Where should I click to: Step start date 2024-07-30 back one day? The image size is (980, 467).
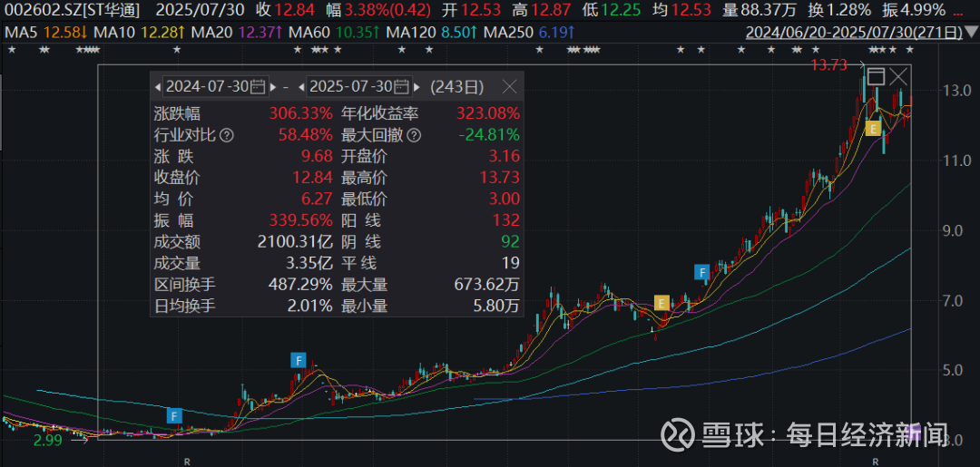click(x=157, y=87)
